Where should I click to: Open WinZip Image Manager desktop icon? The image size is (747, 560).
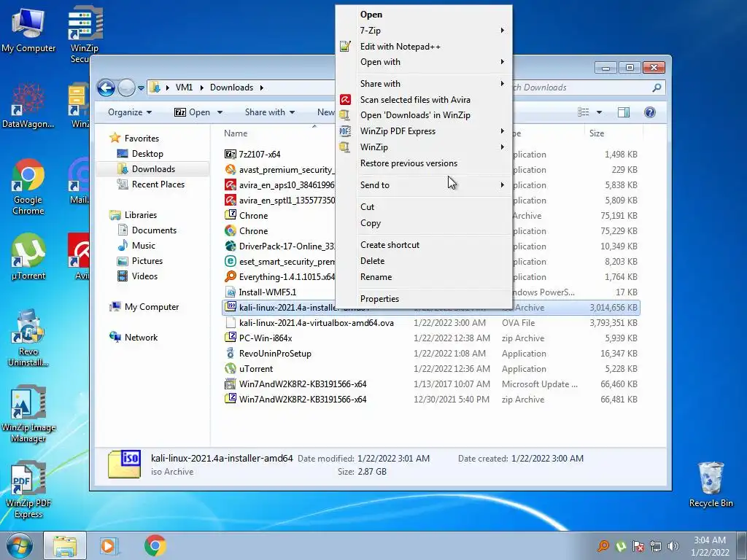(28, 413)
